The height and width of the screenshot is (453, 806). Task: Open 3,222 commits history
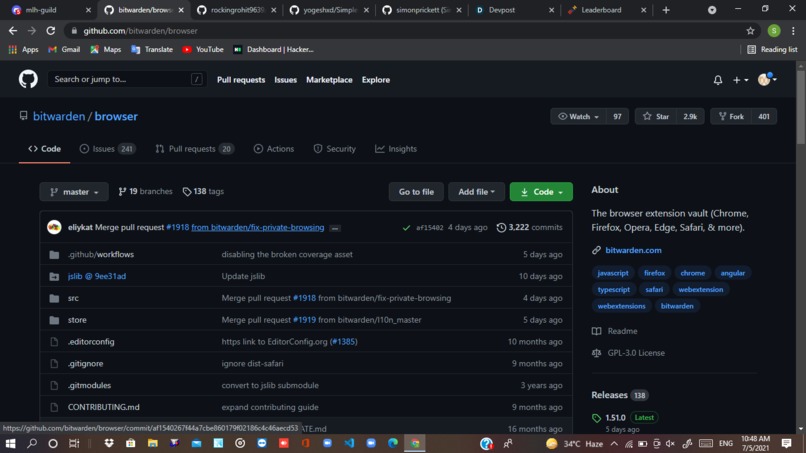pyautogui.click(x=529, y=227)
